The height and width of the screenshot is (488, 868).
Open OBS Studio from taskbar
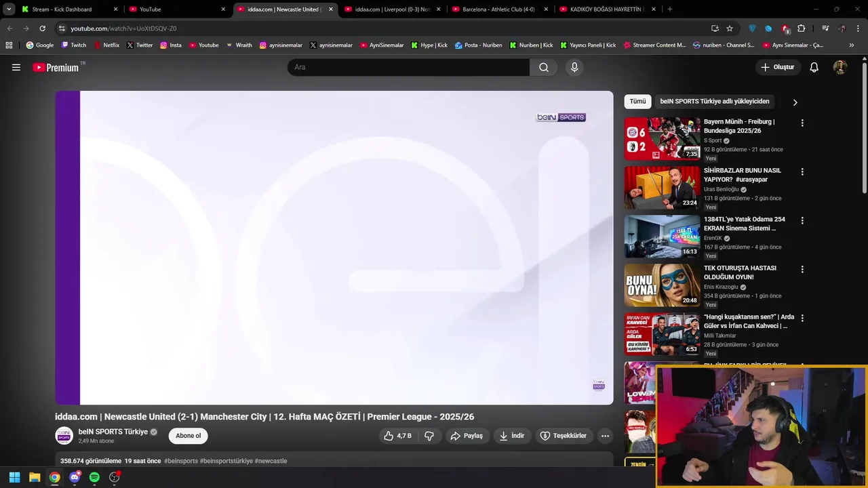115,477
